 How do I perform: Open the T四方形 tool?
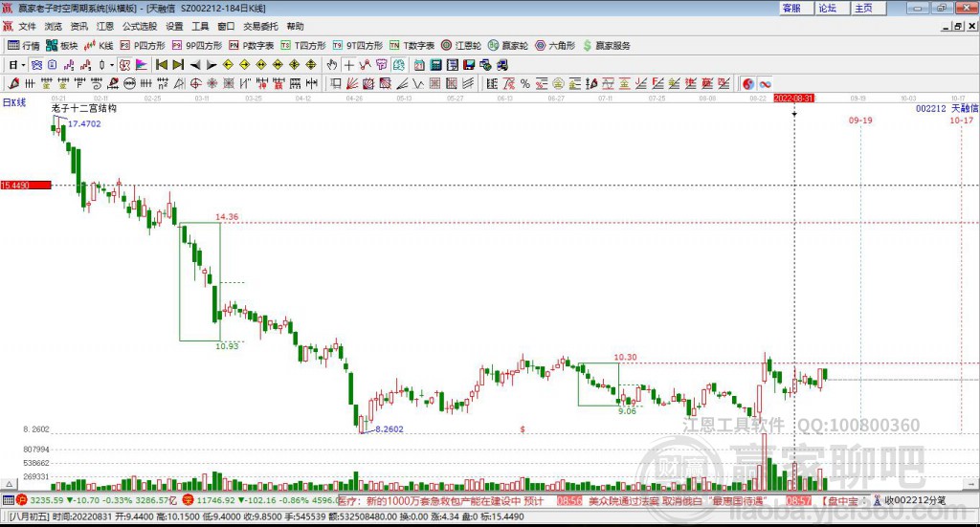[303, 46]
